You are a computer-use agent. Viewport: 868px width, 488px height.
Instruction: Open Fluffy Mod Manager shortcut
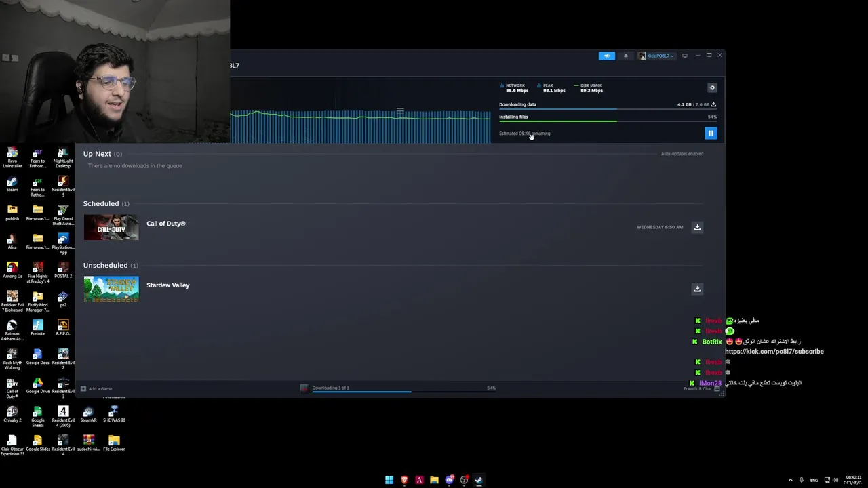point(38,302)
